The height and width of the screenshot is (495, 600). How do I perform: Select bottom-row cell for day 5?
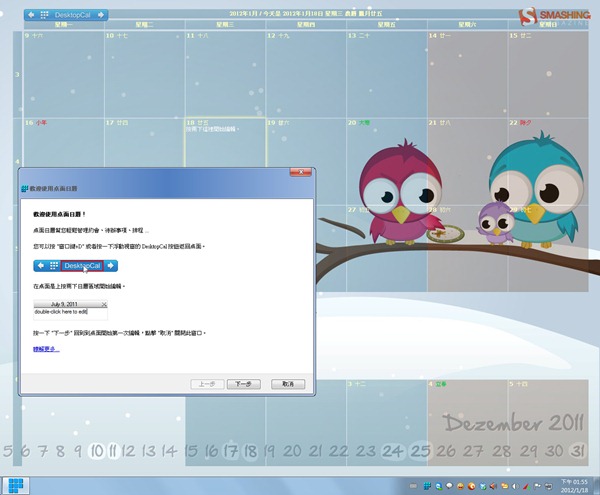[548, 422]
